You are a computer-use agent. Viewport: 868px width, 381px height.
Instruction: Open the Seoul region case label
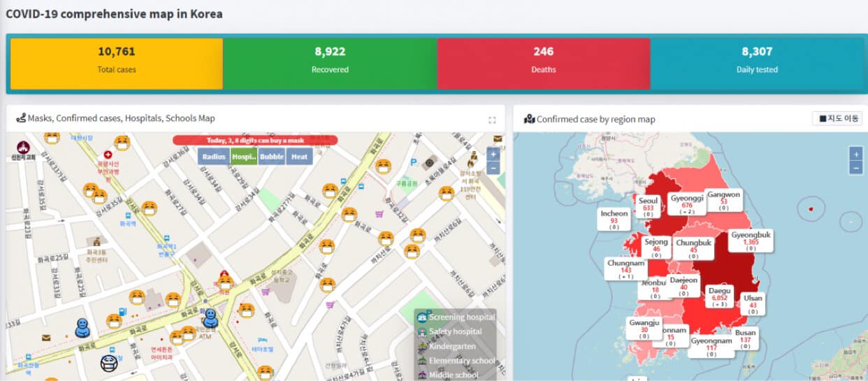click(648, 208)
